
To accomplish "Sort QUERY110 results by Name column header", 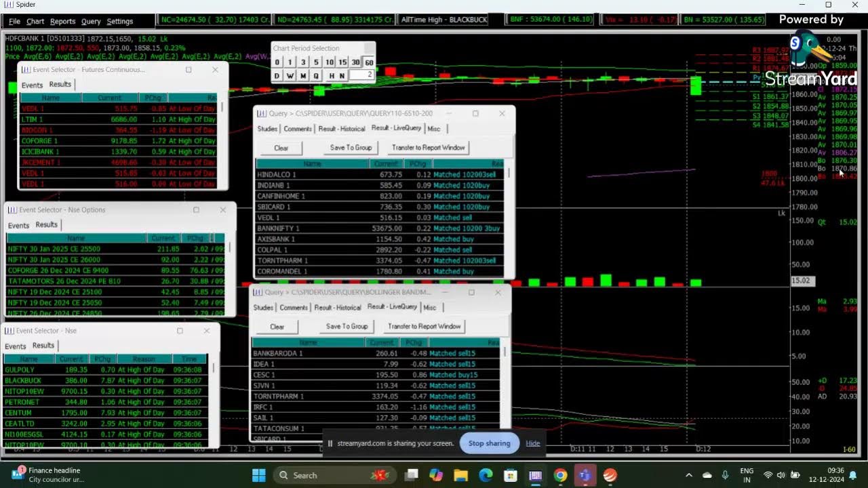I will click(312, 163).
